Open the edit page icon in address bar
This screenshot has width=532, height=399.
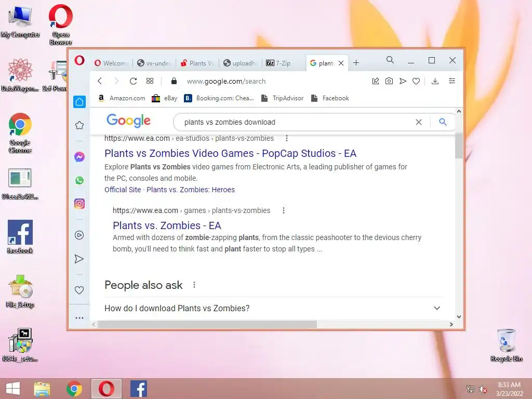point(376,81)
